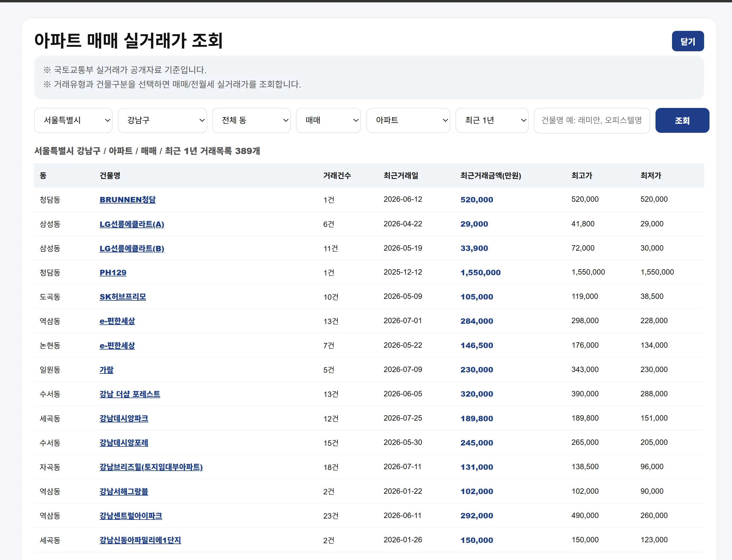Viewport: 732px width, 560px height.
Task: Open the PH129 building link
Action: (x=113, y=273)
